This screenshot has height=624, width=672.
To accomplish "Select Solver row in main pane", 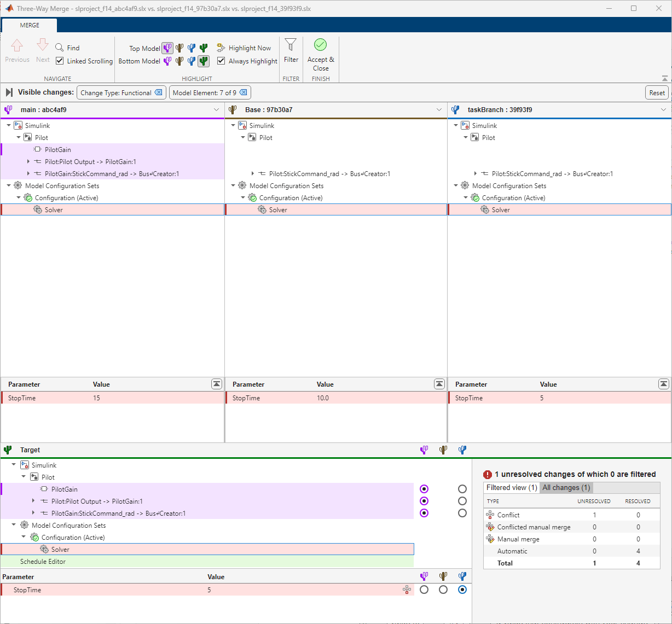I will (x=113, y=210).
